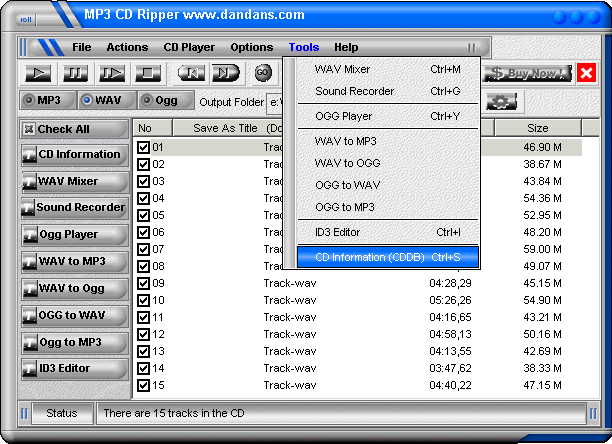Click size 46.90 M of track 01
The image size is (612, 444).
pyautogui.click(x=542, y=147)
